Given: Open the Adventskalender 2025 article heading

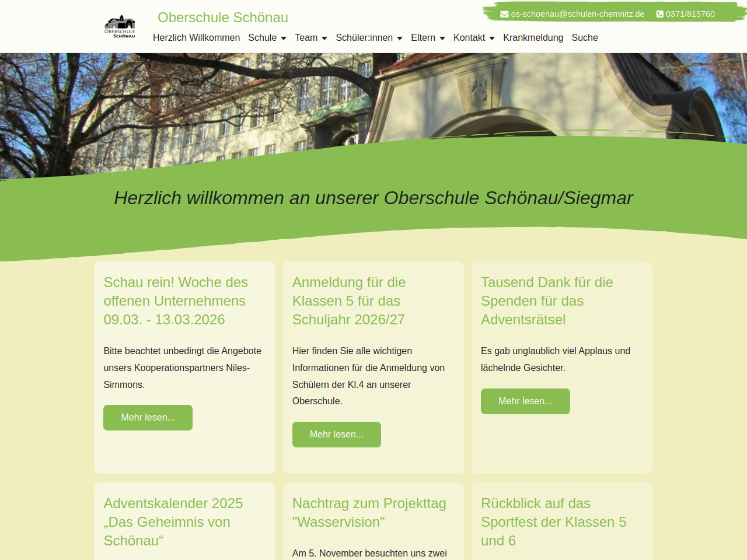Looking at the screenshot, I should tap(173, 521).
